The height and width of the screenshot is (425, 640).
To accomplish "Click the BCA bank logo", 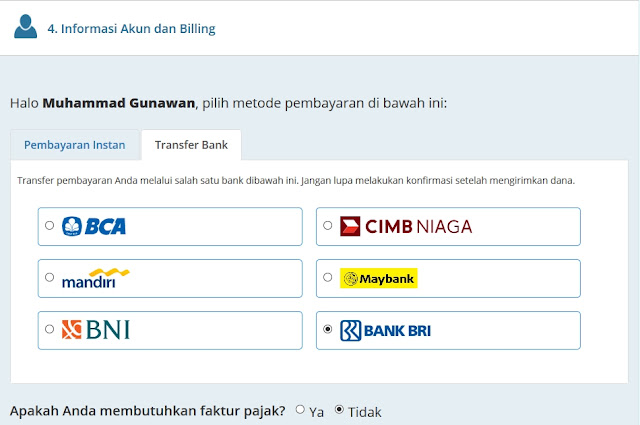I will pos(94,226).
